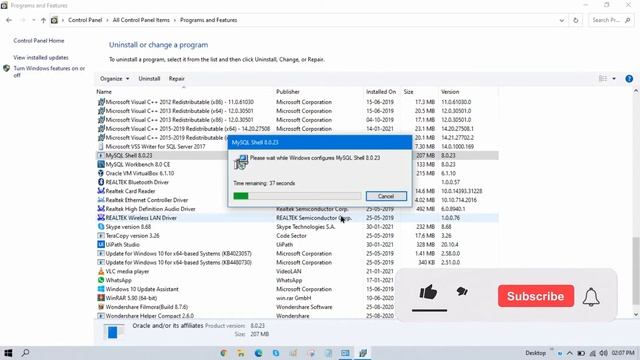The image size is (640, 360).
Task: Select Oracle VM VirtualBox 6.1.10 icon
Action: click(x=101, y=173)
